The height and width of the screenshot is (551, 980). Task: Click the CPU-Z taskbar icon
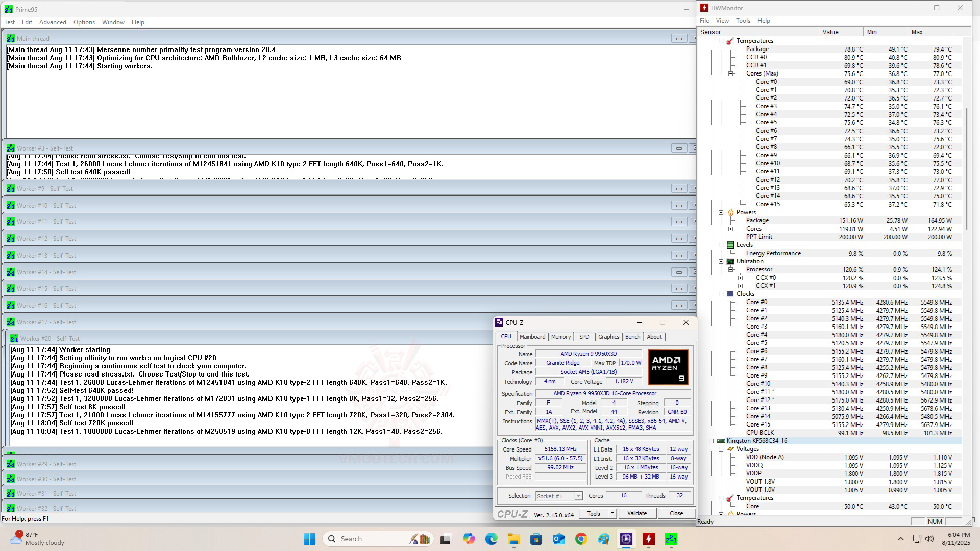click(626, 539)
